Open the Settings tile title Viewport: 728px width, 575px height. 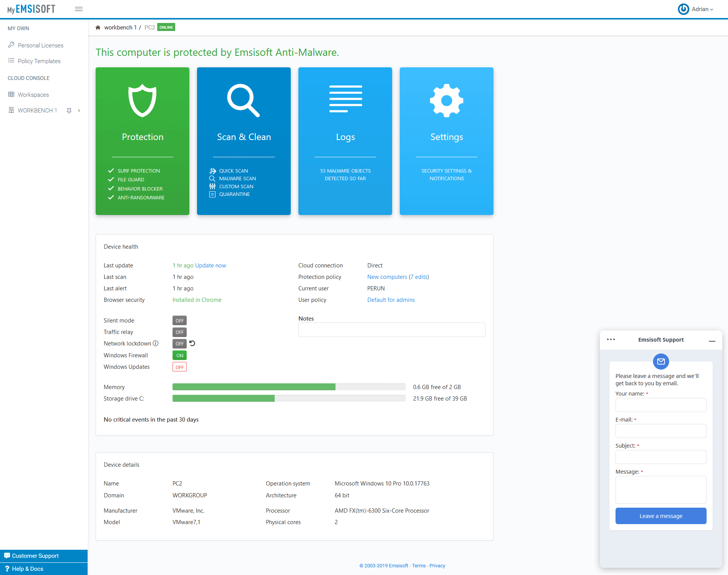pos(446,137)
